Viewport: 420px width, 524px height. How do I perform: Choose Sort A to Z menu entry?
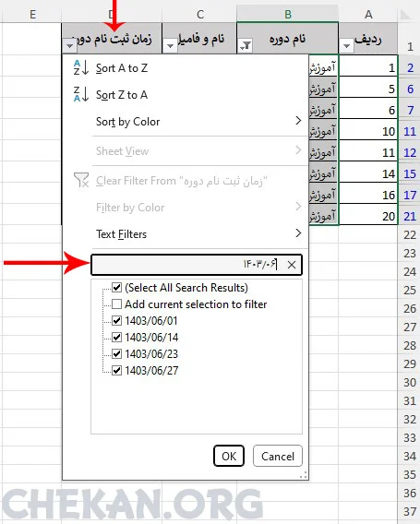coord(185,68)
